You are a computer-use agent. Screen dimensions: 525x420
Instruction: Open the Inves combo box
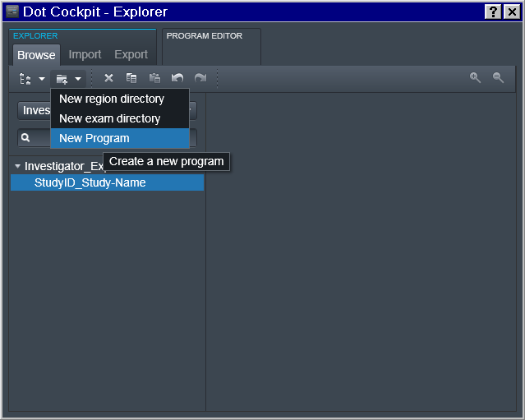107,110
